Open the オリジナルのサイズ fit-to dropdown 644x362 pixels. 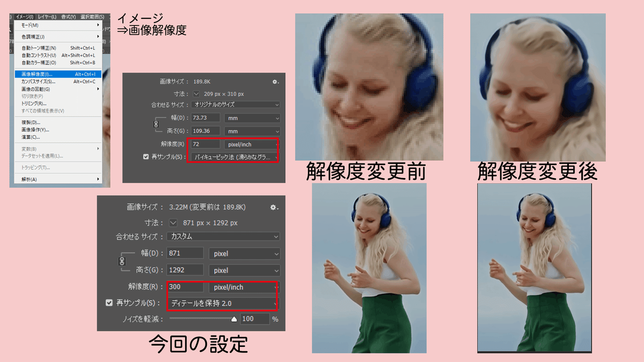click(236, 105)
